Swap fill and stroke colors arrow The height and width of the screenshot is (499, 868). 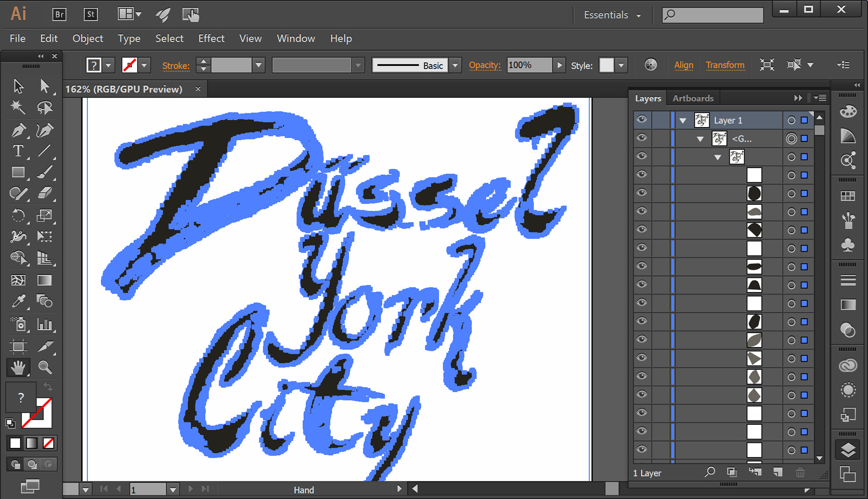(x=48, y=387)
